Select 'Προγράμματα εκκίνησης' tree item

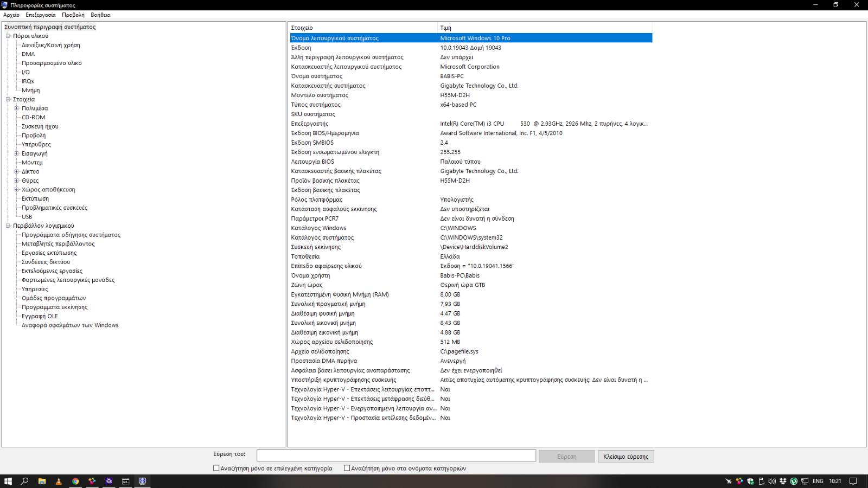tap(54, 307)
